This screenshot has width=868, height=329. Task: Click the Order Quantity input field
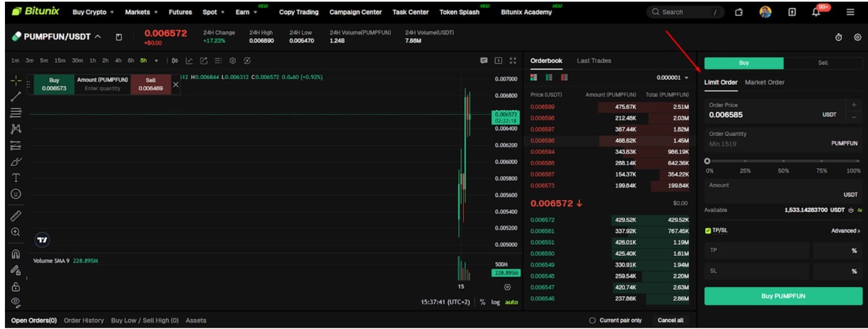click(783, 139)
